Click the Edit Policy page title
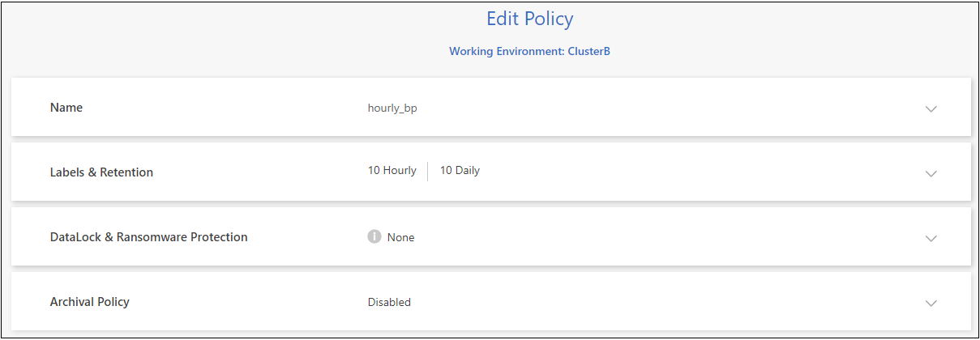 pos(529,19)
